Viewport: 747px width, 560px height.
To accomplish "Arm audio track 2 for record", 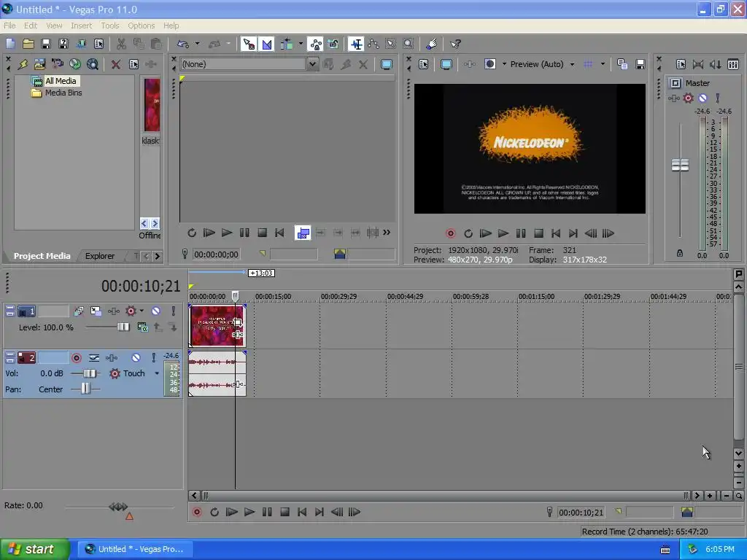I will click(x=76, y=357).
